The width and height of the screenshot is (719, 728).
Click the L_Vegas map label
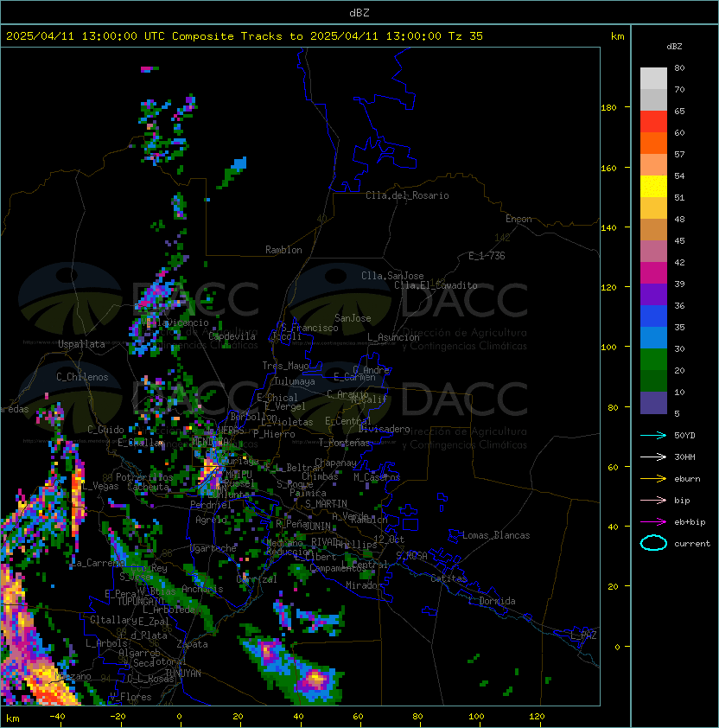[x=99, y=486]
